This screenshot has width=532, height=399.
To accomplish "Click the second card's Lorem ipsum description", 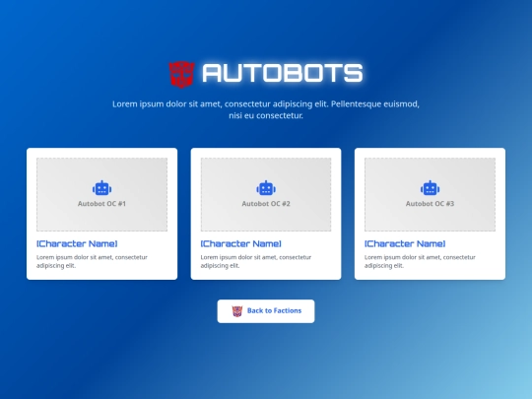I will tap(256, 261).
